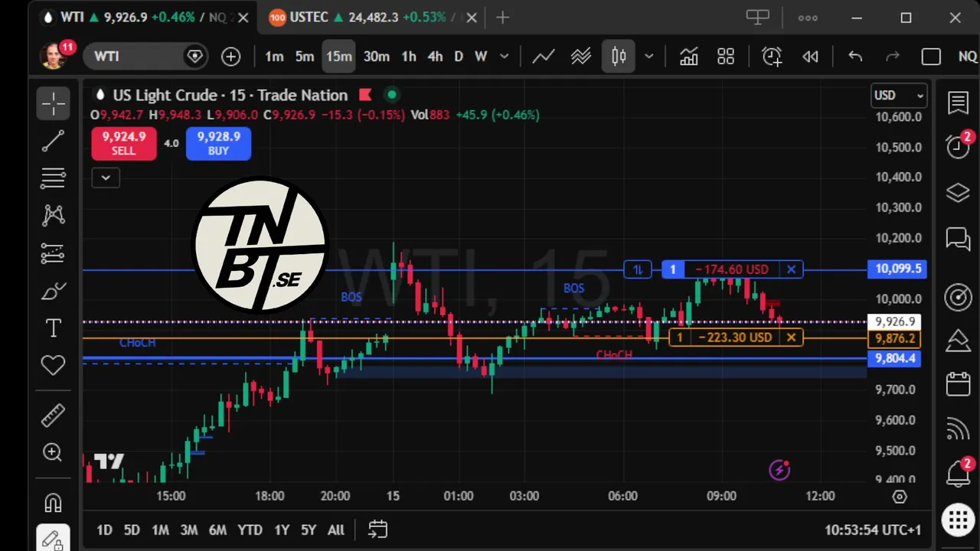Viewport: 980px width, 551px height.
Task: Open the products grid menu
Action: (958, 520)
